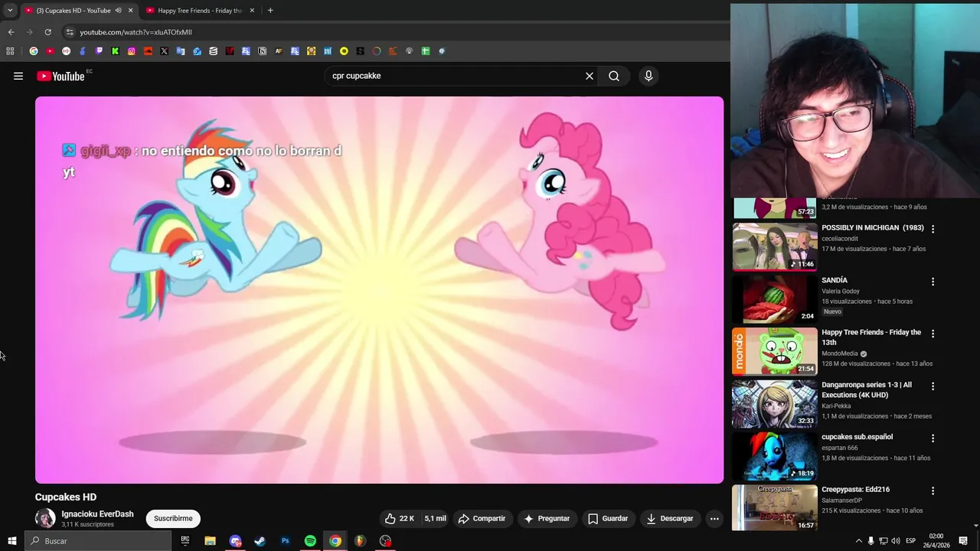
Task: Click the video player to pause
Action: (x=379, y=289)
